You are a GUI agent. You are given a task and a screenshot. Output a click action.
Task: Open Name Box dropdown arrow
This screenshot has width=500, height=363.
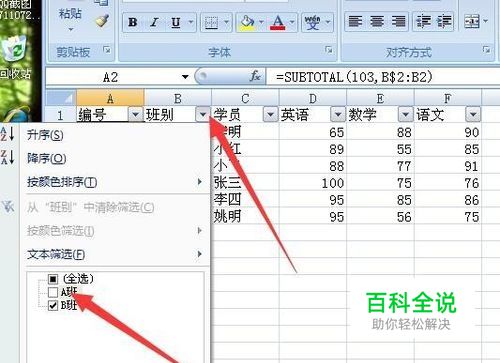coord(185,77)
